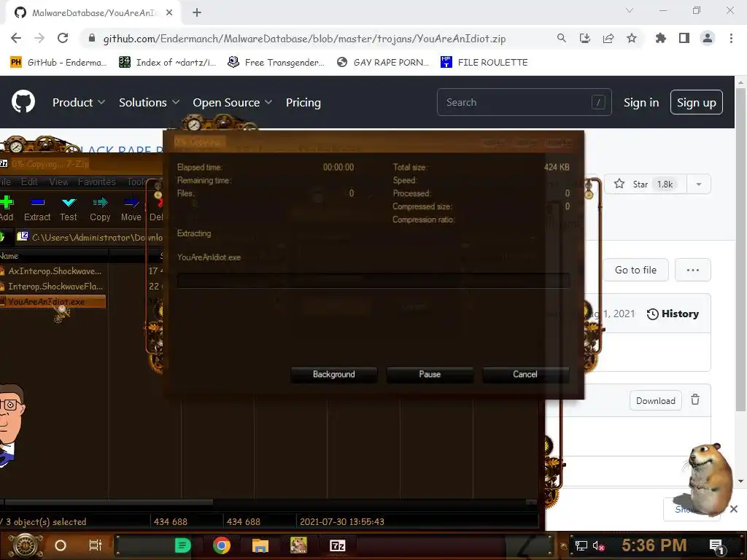Open the three-dots more options menu

point(693,270)
